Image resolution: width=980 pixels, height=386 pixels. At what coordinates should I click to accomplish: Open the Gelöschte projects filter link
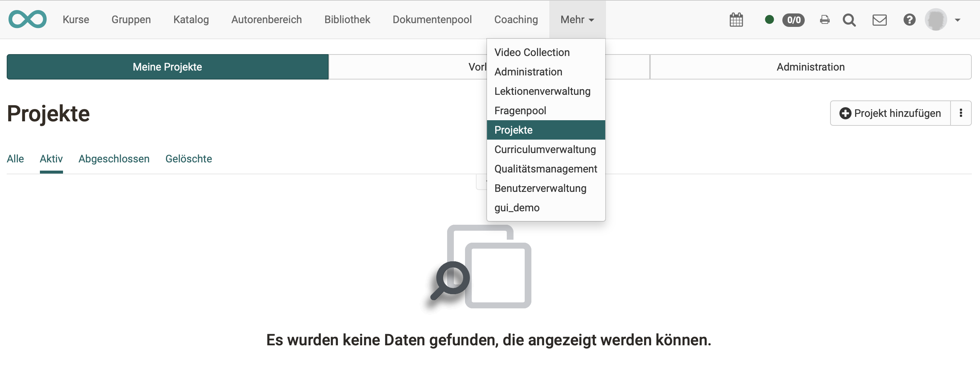click(x=188, y=159)
